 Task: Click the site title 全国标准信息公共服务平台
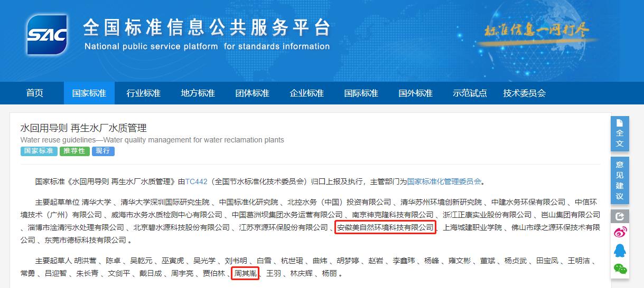tap(207, 27)
